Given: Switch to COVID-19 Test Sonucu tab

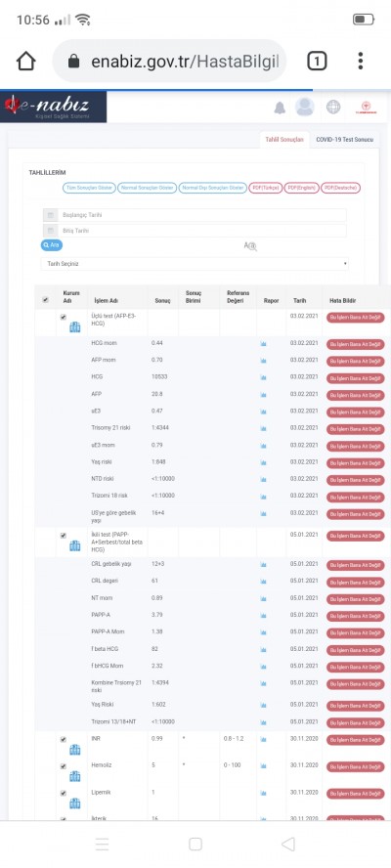Looking at the screenshot, I should tap(344, 140).
